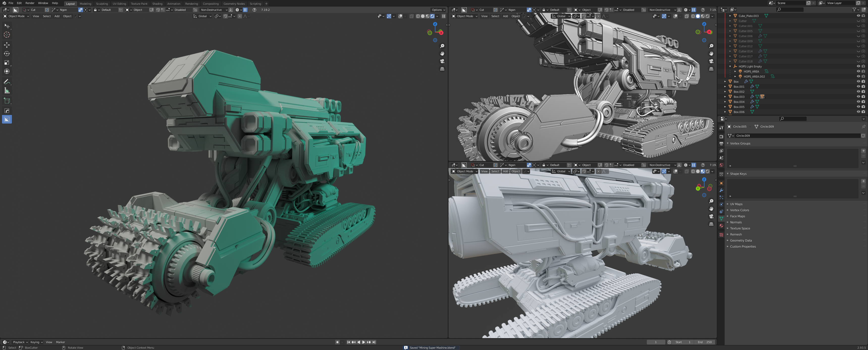Enable rendered shading in the main viewport
The width and height of the screenshot is (868, 350).
coord(432,16)
